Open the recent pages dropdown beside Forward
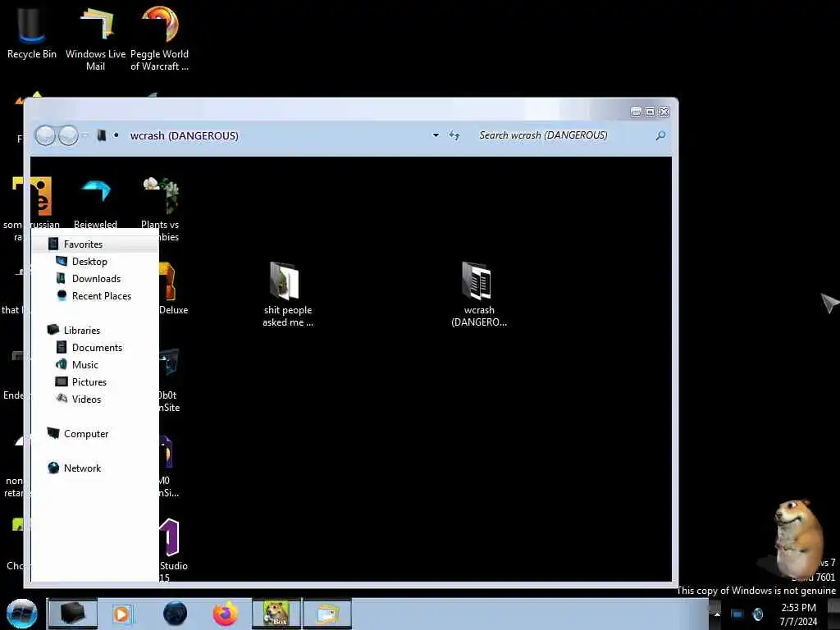 click(85, 135)
